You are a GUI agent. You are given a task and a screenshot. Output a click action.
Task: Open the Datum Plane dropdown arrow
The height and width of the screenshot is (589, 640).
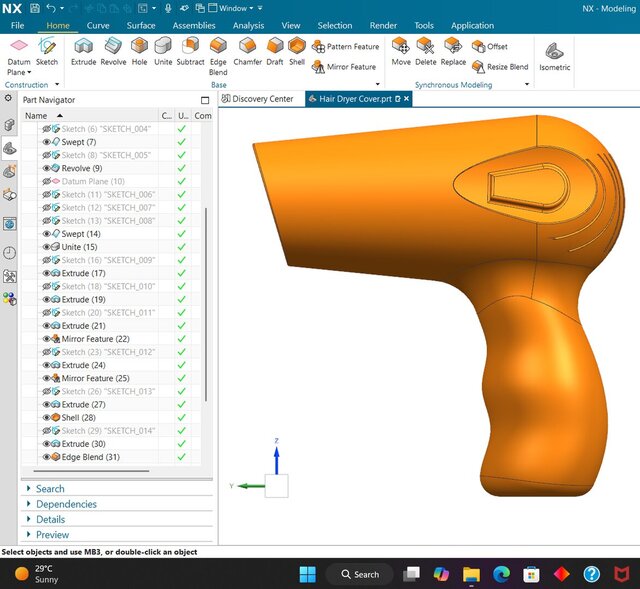(x=29, y=72)
